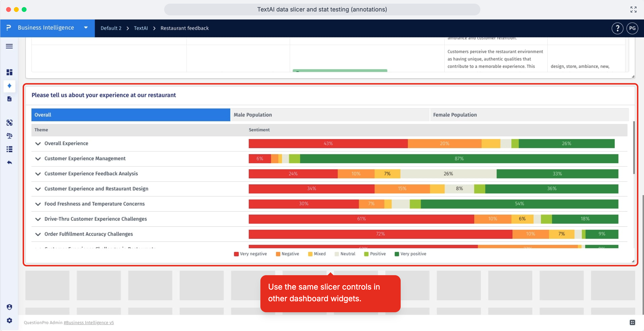
Task: Click the widget title about restaurant experience
Action: (x=104, y=95)
